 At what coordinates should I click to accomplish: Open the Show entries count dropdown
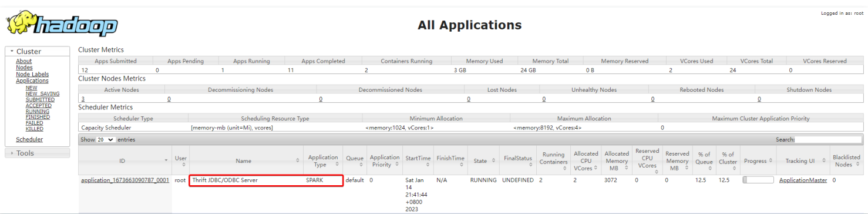tap(106, 140)
